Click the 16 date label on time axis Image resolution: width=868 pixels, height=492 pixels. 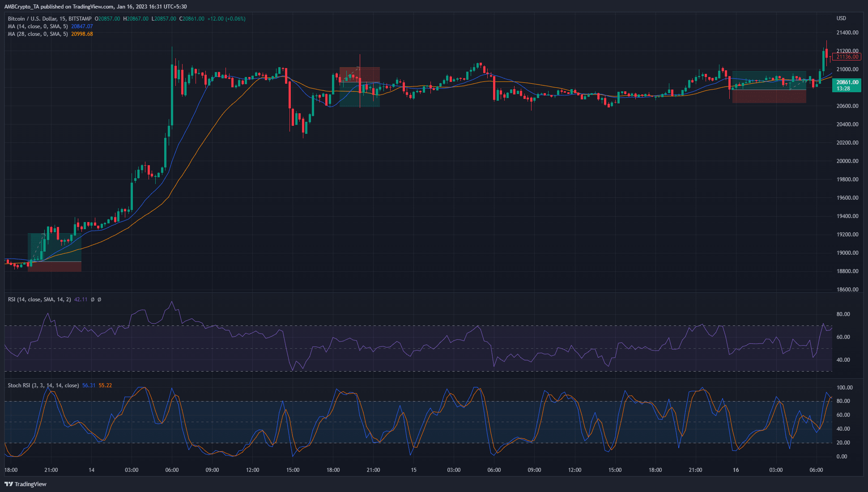pos(736,470)
